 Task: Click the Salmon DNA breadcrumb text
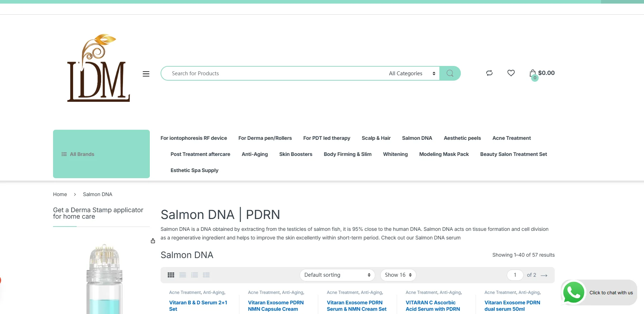[97, 194]
